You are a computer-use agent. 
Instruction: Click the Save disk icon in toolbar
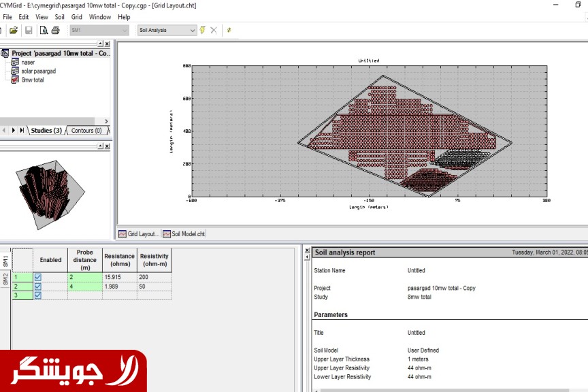pyautogui.click(x=29, y=30)
